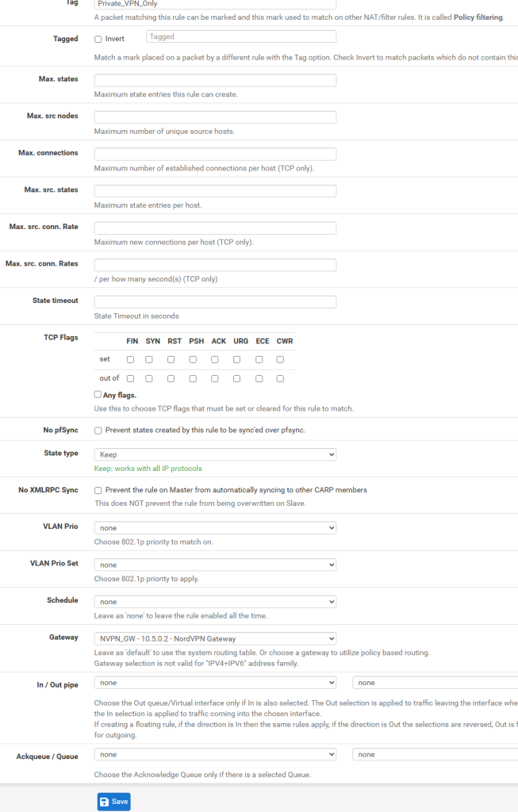Screen dimensions: 518x812
Task: Open the Ackqueue dropdown
Action: point(215,754)
